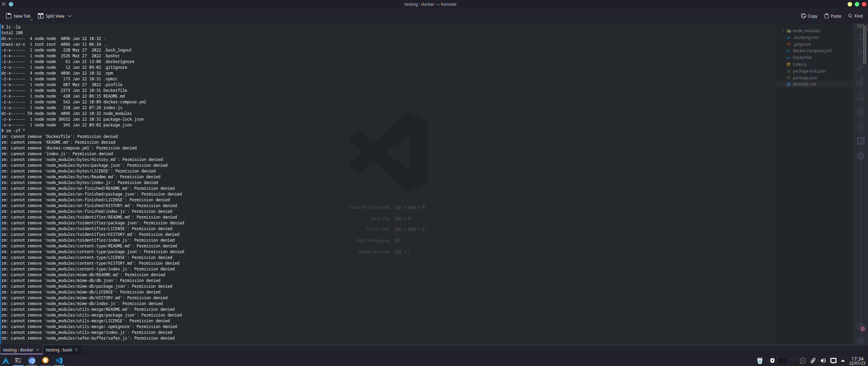Select the 'testing : docker' tab
Image resolution: width=868 pixels, height=366 pixels.
(18, 350)
